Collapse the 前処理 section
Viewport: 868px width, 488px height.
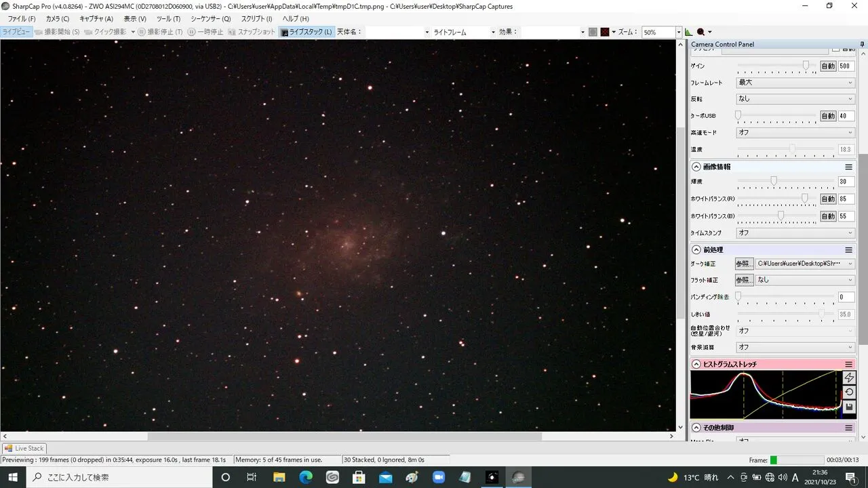pyautogui.click(x=696, y=250)
